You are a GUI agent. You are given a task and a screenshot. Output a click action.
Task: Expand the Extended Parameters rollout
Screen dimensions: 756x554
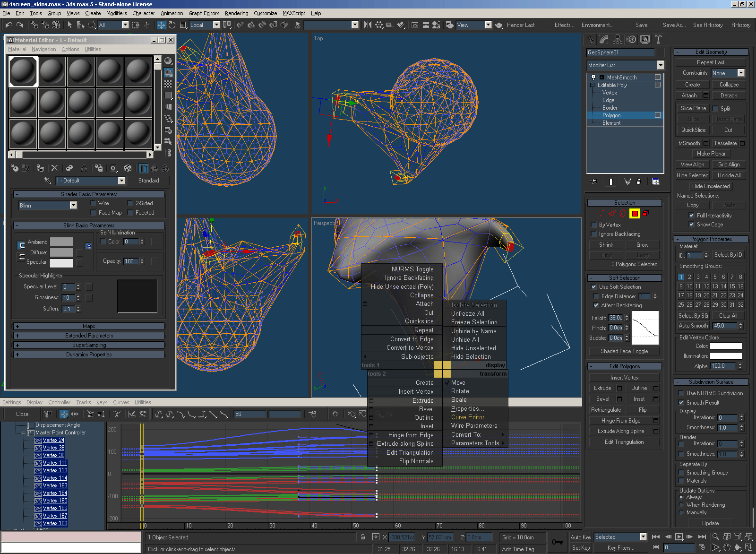click(89, 336)
